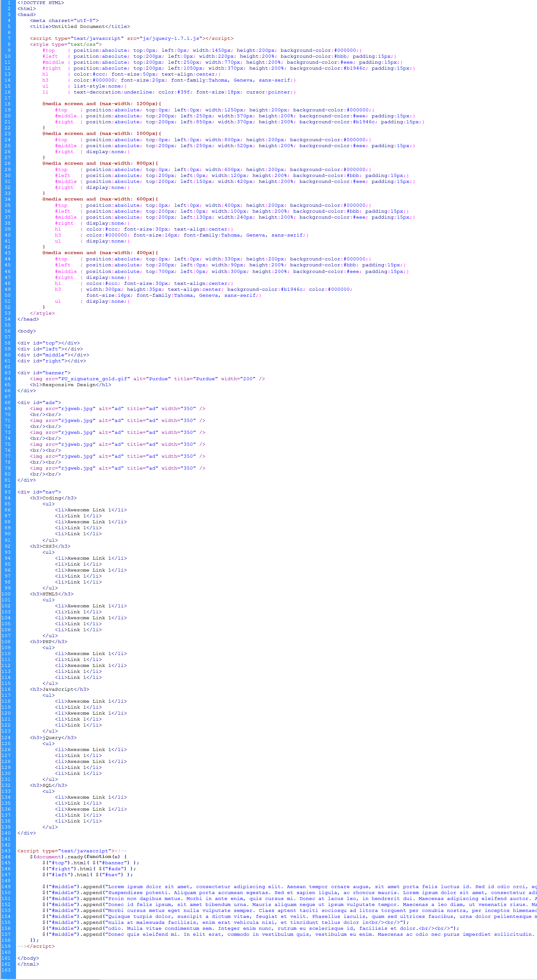This screenshot has width=537, height=980.
Task: Click the div id="middle" line
Action: tap(53, 355)
